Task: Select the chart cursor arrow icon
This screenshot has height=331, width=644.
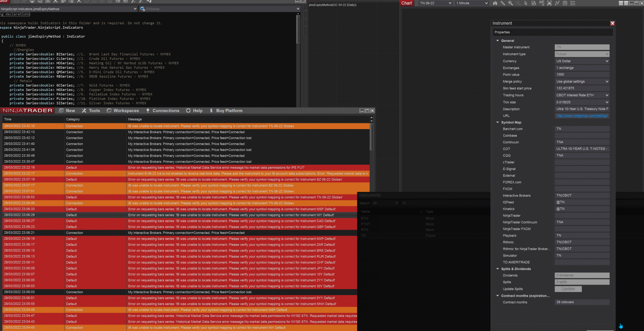Action: (x=526, y=3)
